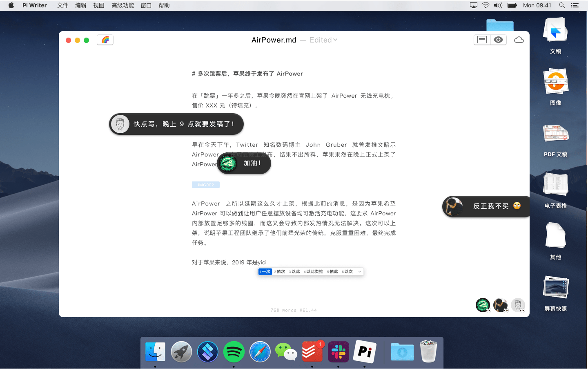This screenshot has width=588, height=369.
Task: Open the 高级功能 menu
Action: [x=123, y=5]
